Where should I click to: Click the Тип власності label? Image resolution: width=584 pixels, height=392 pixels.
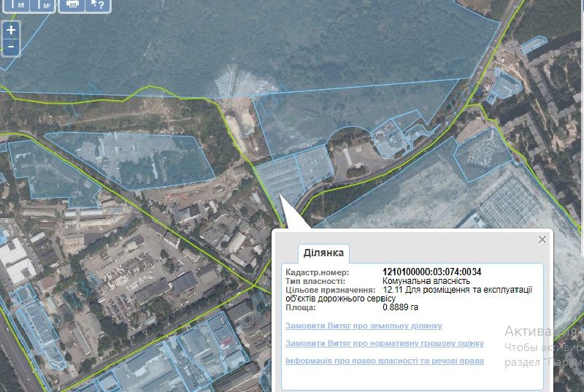pos(315,281)
